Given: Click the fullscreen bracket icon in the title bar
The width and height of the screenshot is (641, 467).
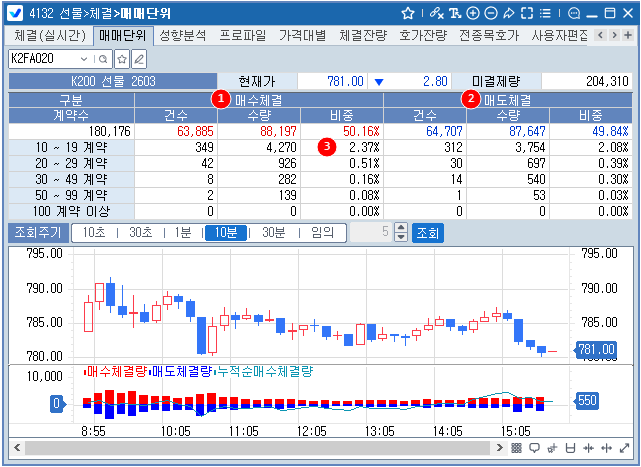Looking at the screenshot, I should click(x=527, y=13).
